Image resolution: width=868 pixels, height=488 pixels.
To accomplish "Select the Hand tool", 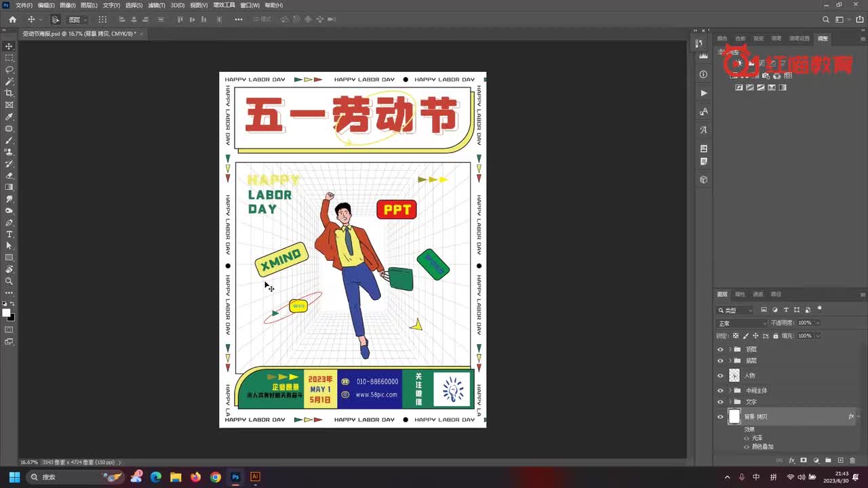I will click(9, 269).
